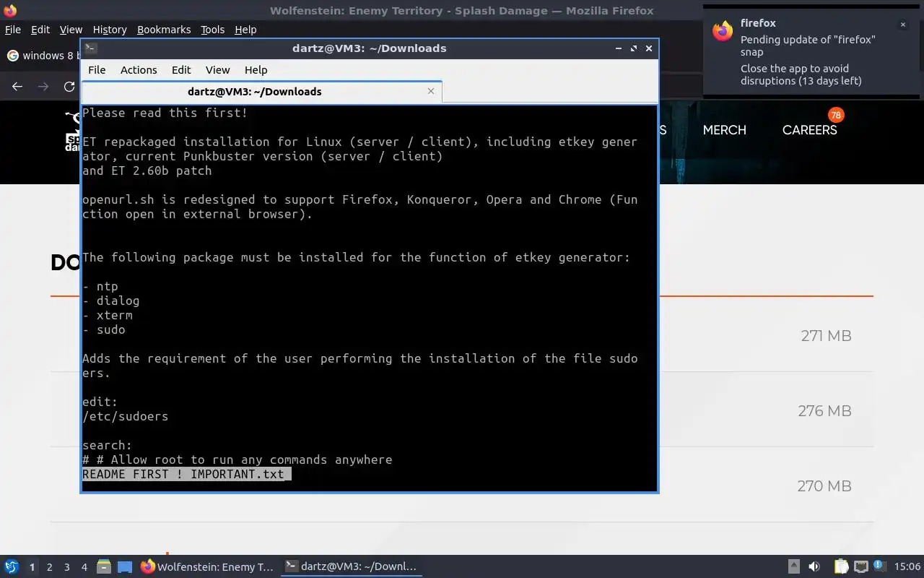
Task: Click the Firefox logo in the title bar
Action: (x=10, y=10)
